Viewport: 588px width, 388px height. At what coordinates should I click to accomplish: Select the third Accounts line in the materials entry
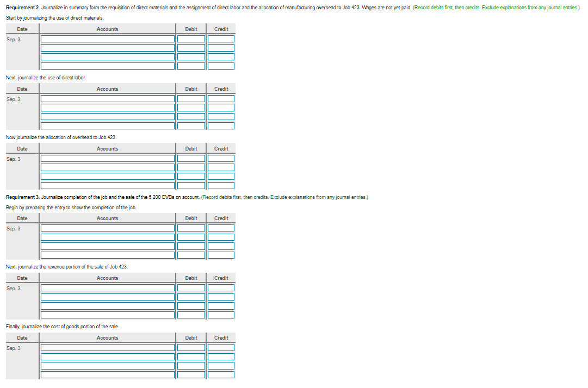[107, 56]
